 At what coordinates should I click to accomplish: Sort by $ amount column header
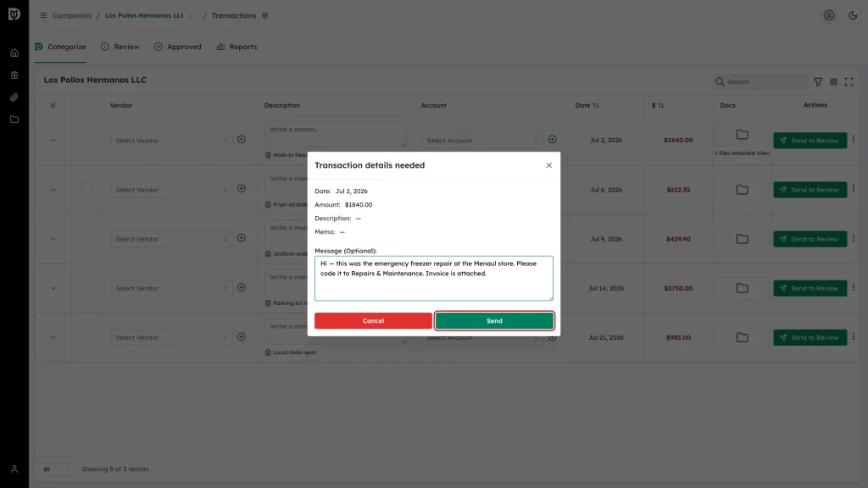coord(658,105)
